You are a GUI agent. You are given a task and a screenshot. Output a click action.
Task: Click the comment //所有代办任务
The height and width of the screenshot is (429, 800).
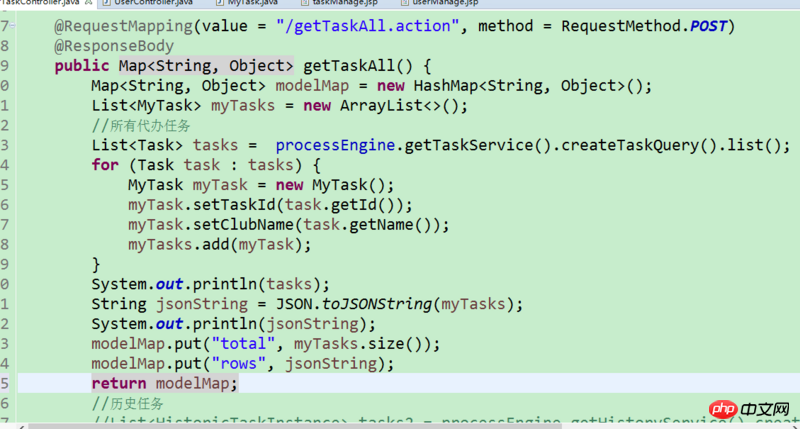[141, 125]
